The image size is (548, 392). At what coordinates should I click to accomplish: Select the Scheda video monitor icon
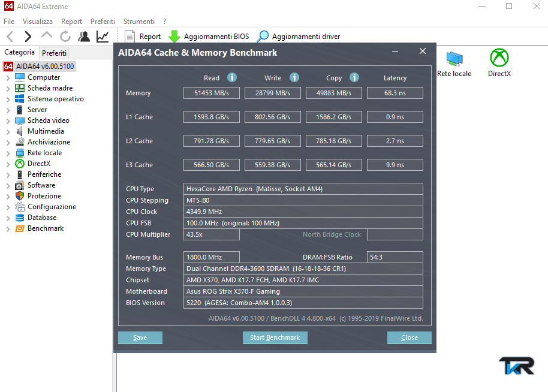point(20,120)
